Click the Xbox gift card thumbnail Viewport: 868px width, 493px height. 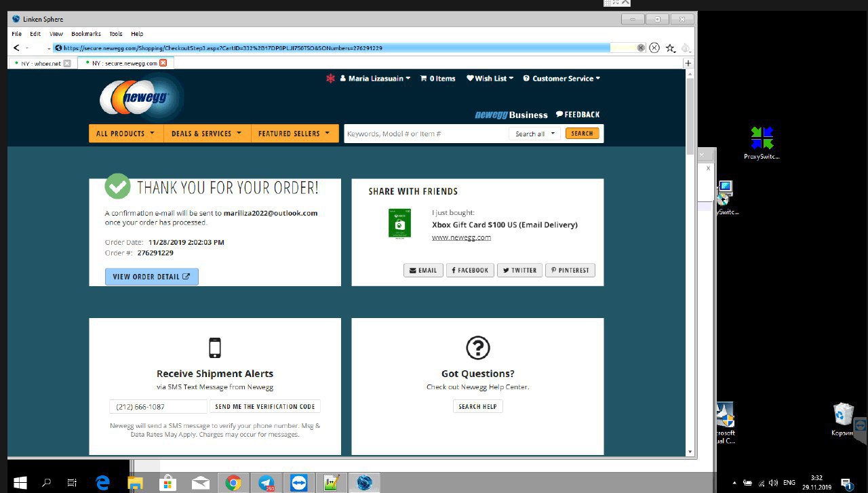(x=399, y=223)
